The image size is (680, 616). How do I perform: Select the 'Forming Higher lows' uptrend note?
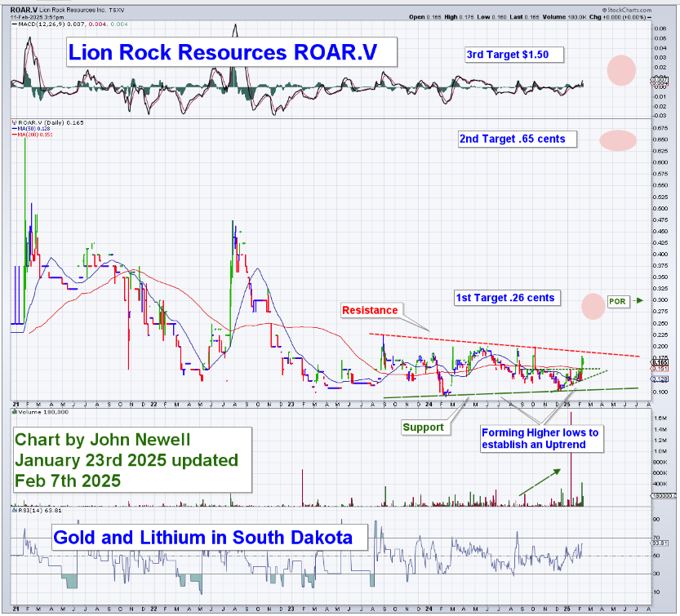click(542, 439)
